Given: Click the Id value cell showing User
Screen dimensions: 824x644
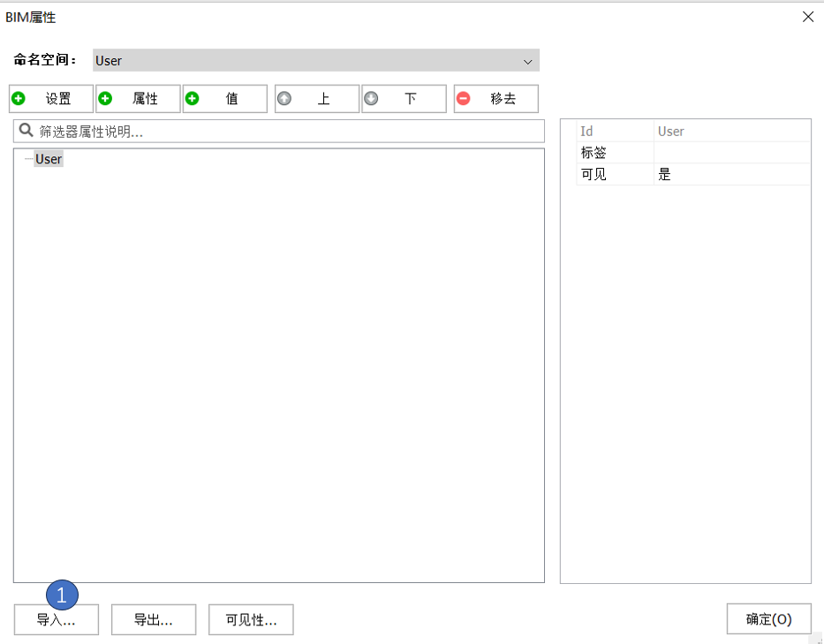Looking at the screenshot, I should click(x=731, y=131).
